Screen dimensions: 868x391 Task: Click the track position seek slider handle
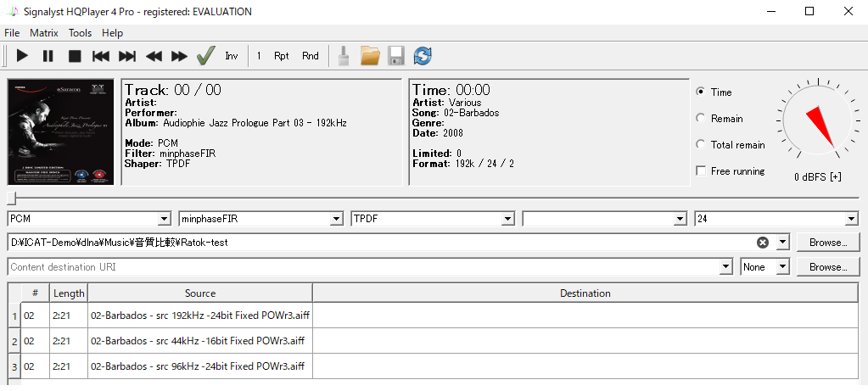pos(12,198)
